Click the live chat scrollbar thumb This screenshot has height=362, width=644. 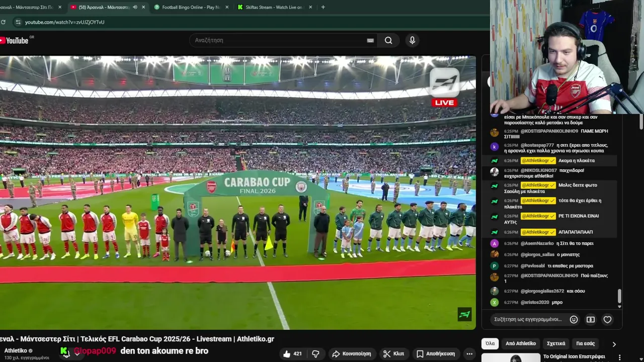(619, 296)
